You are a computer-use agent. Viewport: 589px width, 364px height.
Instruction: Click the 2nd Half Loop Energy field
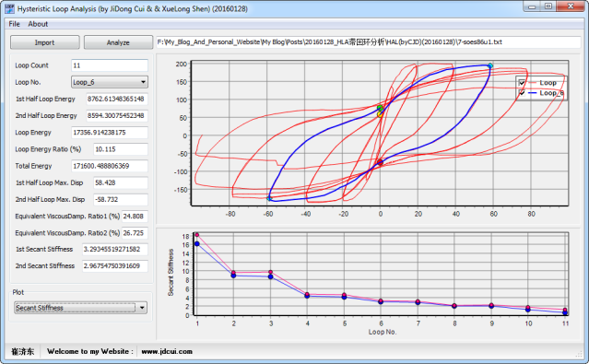click(x=117, y=116)
